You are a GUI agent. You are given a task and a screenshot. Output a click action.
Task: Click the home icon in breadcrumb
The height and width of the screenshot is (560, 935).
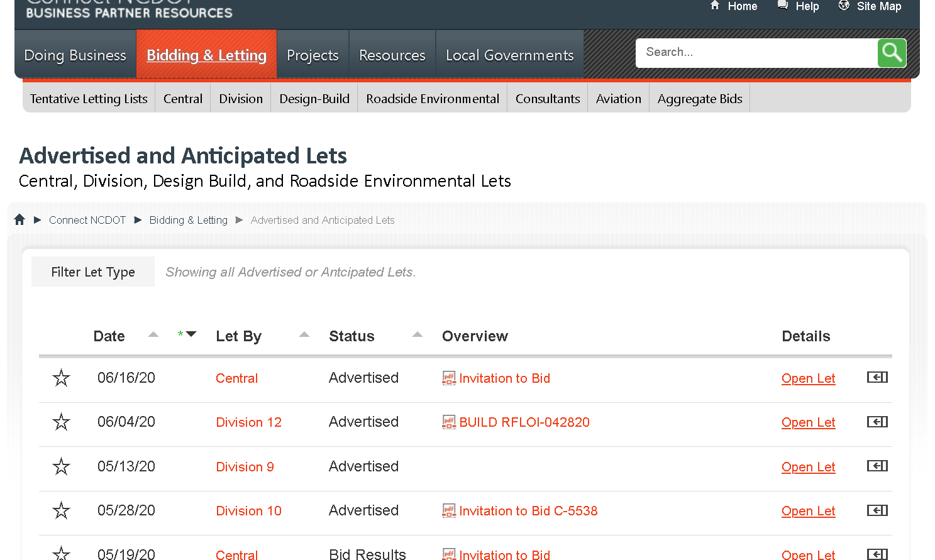(x=19, y=219)
